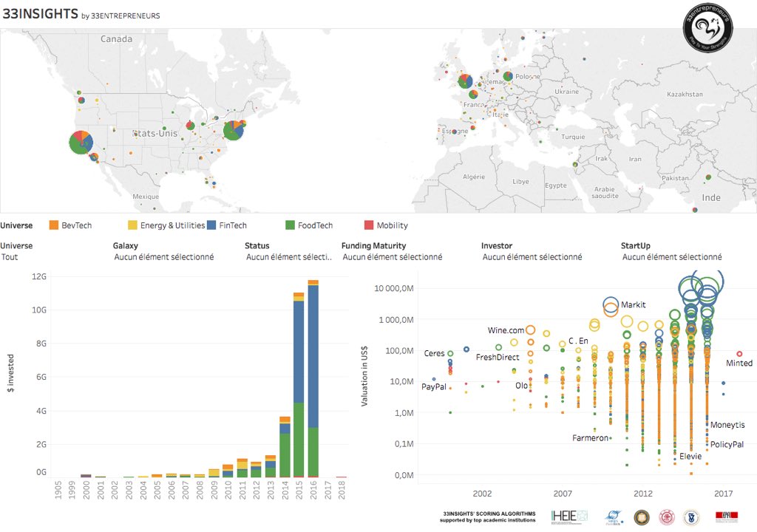Click the Olo label in scatter plot

point(521,386)
